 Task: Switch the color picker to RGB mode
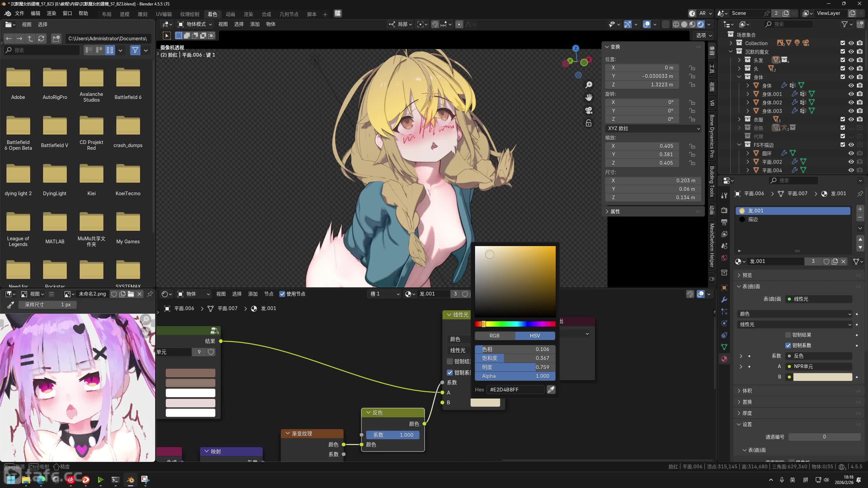pos(494,335)
